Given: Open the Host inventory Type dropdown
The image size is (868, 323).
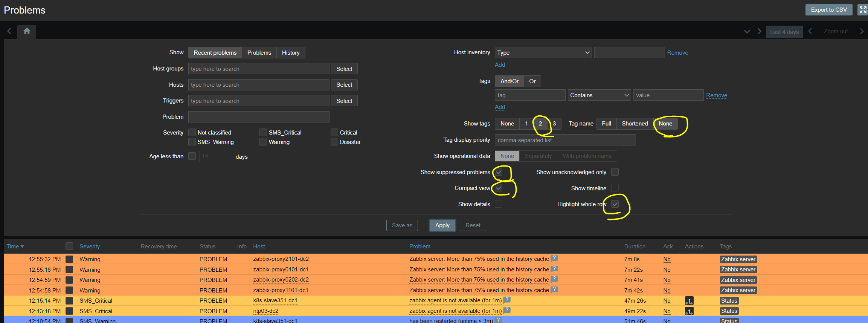Looking at the screenshot, I should pos(543,53).
